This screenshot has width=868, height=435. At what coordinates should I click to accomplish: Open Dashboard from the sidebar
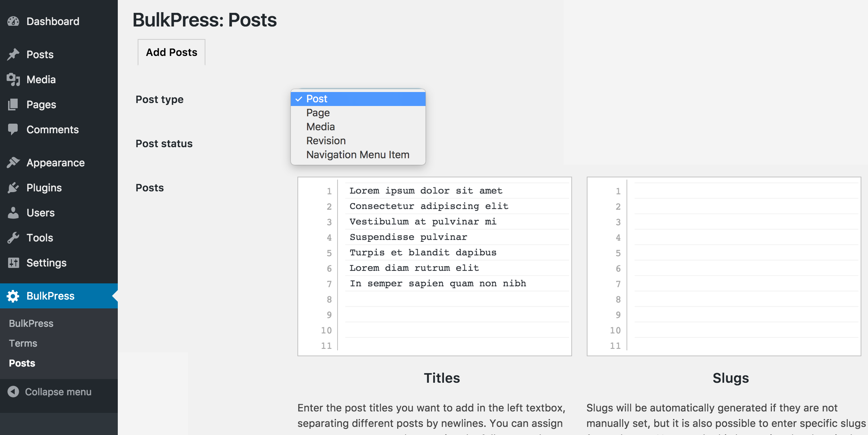59,21
